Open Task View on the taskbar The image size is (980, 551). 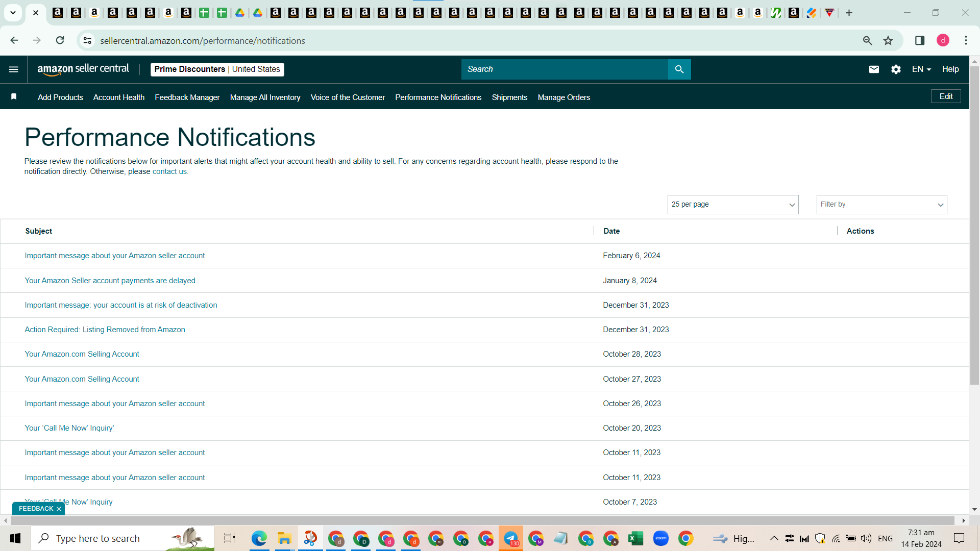(x=230, y=538)
